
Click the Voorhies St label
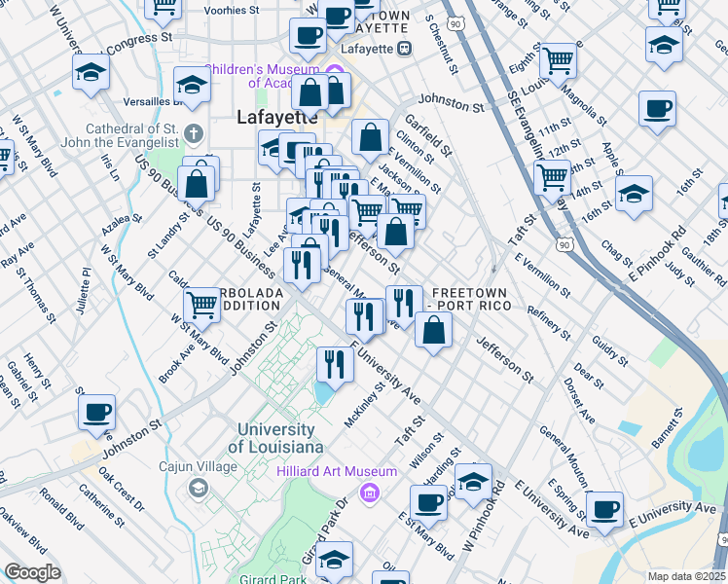tap(232, 10)
